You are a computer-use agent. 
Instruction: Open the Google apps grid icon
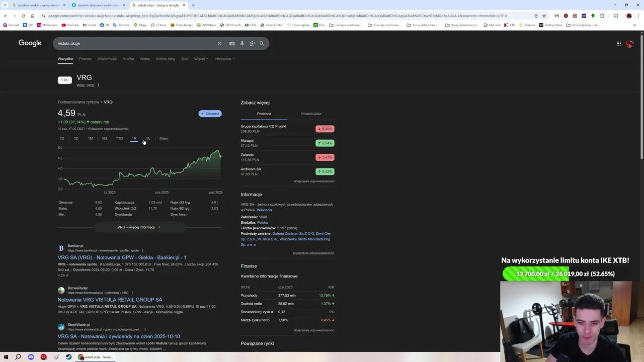619,44
